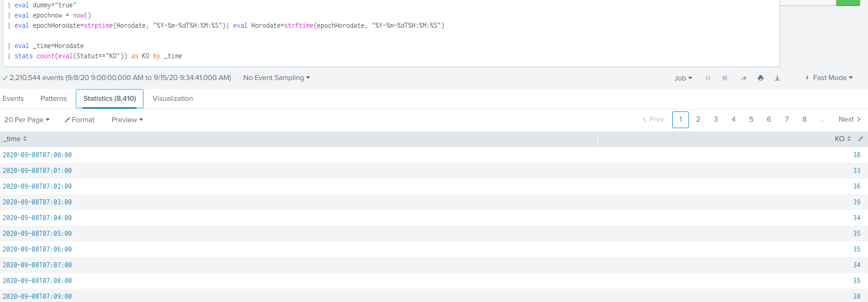This screenshot has width=868, height=302.
Task: Click the pencil icon in KO column header
Action: [x=860, y=139]
